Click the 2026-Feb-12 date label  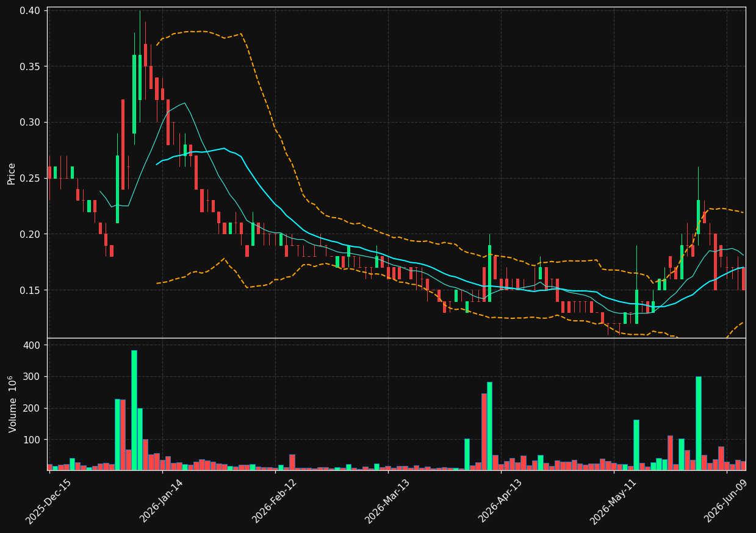(x=275, y=501)
